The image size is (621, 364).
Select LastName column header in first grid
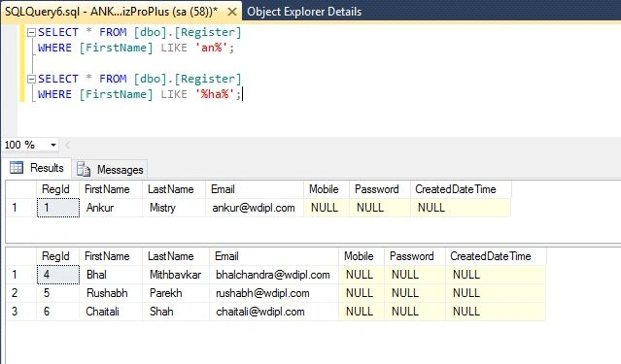pos(174,189)
